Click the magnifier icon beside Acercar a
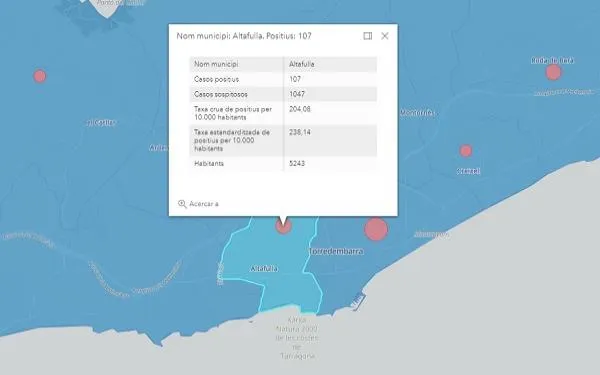This screenshot has height=375, width=600. [182, 204]
